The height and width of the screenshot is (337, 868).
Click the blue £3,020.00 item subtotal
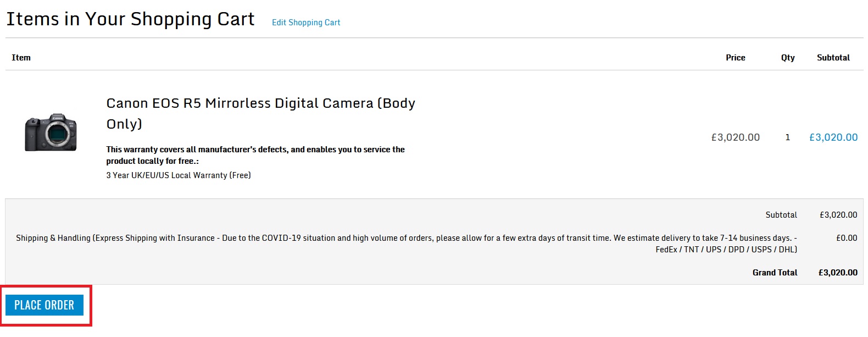click(x=833, y=137)
